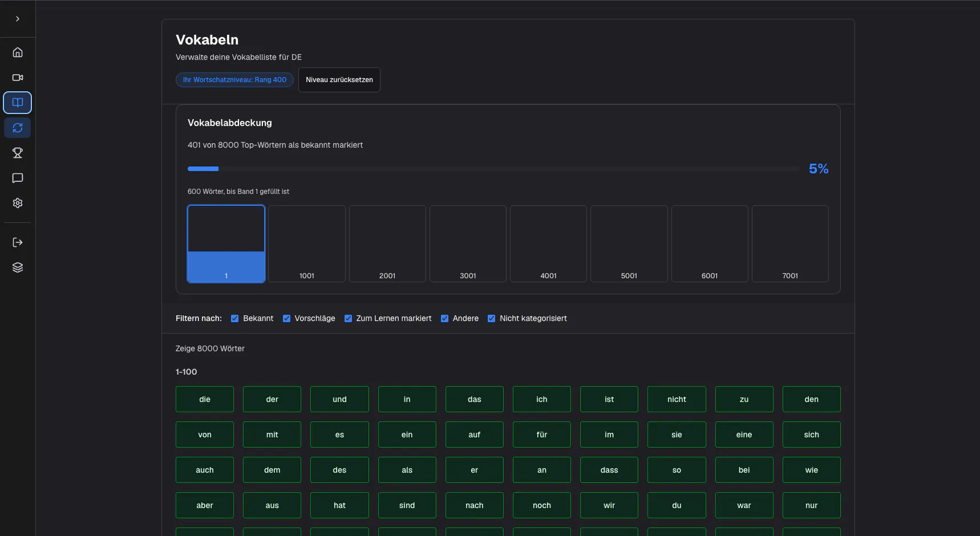Click the word tile 'von'

point(205,435)
